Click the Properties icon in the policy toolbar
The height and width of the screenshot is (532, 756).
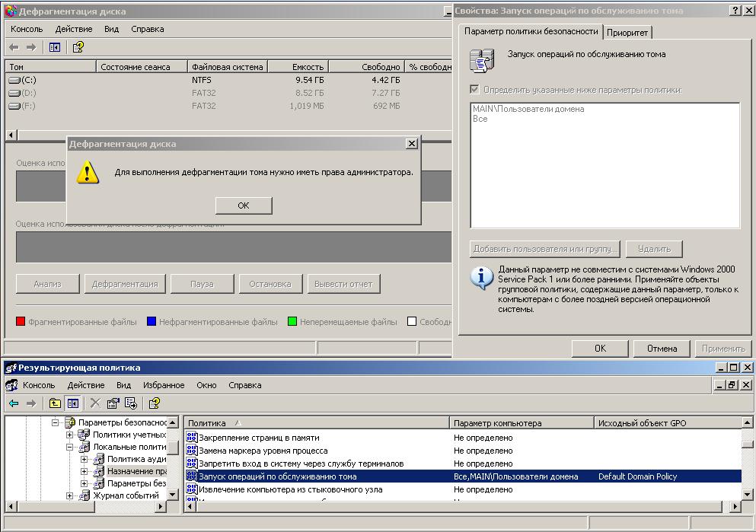pyautogui.click(x=113, y=403)
